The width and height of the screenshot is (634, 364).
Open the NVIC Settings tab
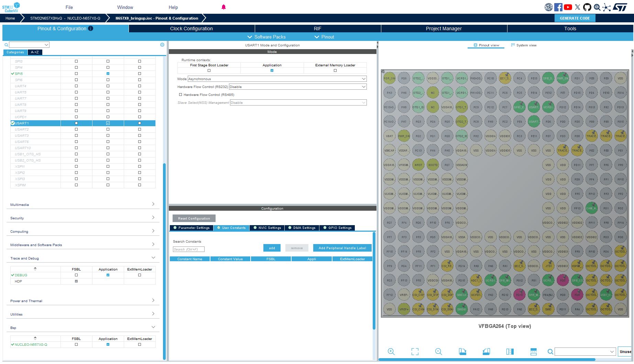point(267,228)
